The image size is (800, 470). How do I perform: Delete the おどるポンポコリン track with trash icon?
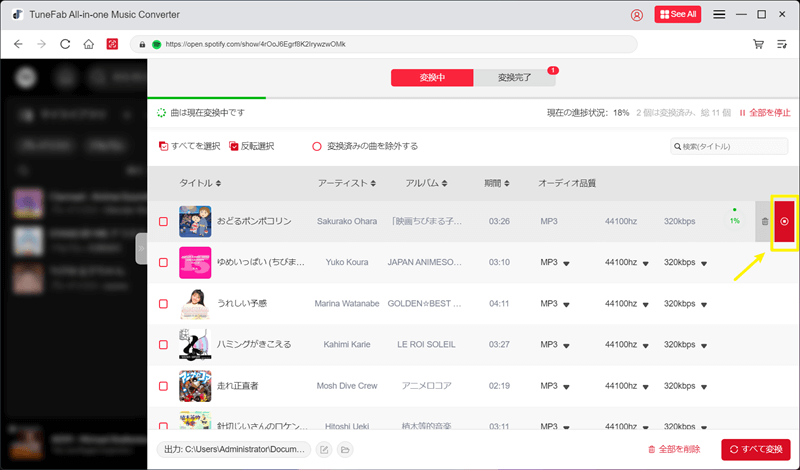click(x=765, y=221)
